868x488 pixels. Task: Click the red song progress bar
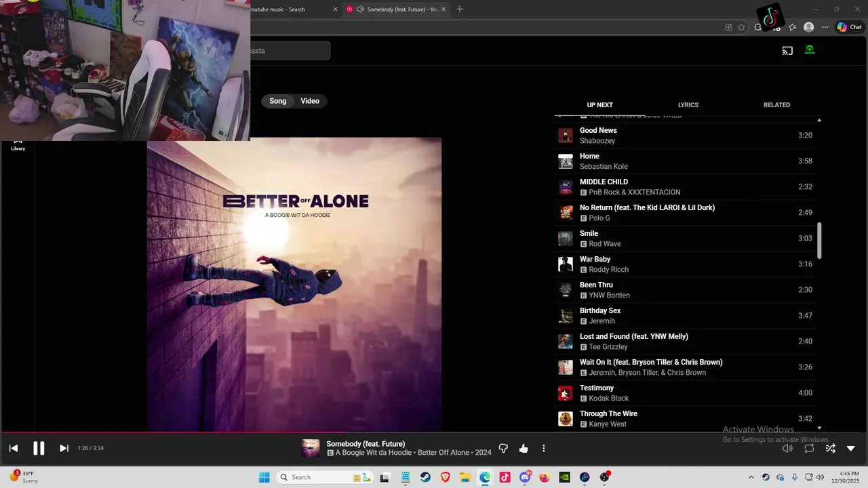434,432
